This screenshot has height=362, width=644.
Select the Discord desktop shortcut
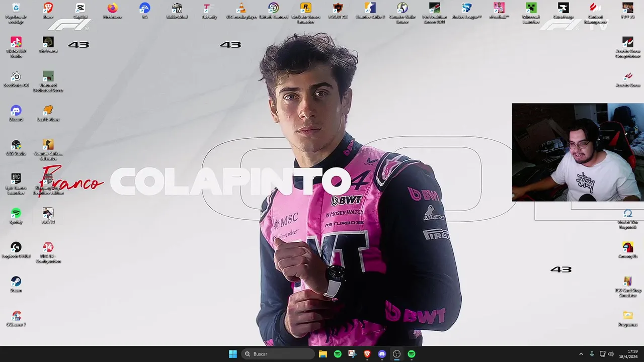click(16, 113)
